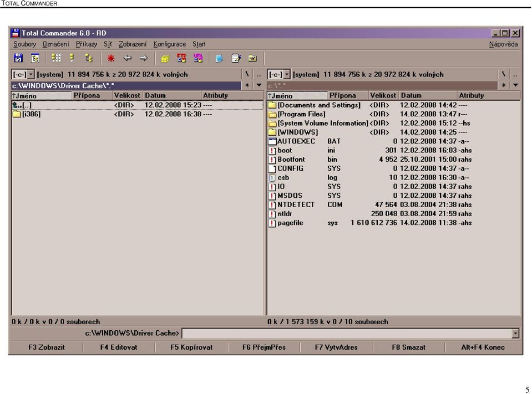
Task: Select the [System Volume Information] row
Action: tap(393, 124)
